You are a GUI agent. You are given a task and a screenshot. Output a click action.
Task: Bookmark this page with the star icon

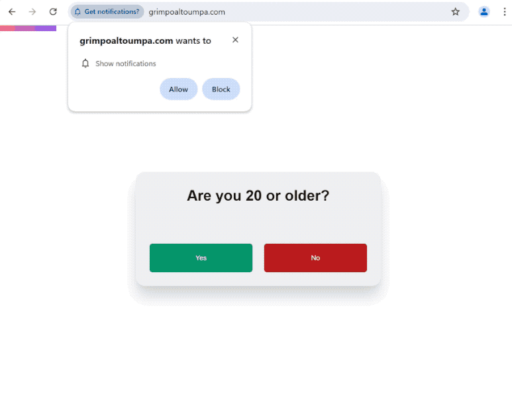pos(456,12)
